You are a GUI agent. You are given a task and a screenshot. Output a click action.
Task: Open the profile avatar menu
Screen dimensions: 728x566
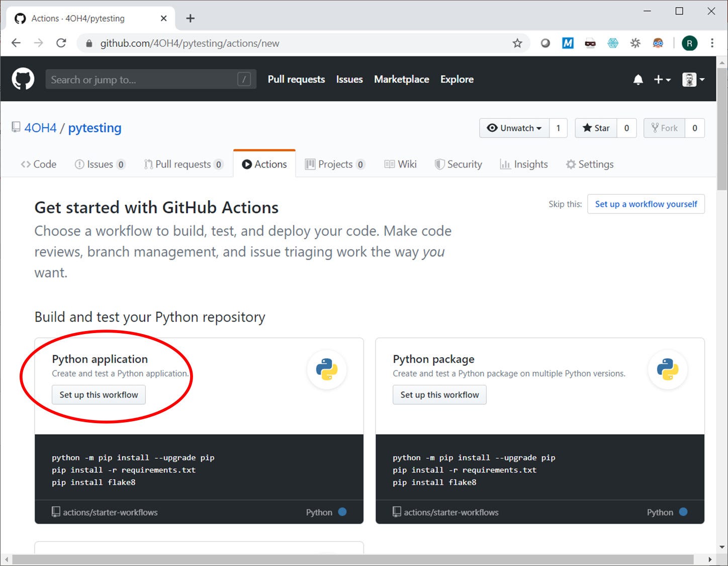coord(693,79)
